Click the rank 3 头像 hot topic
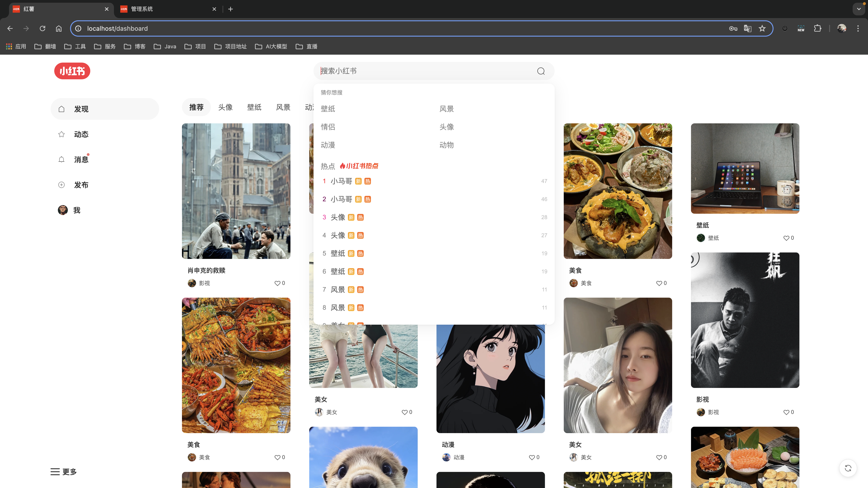 pos(434,217)
